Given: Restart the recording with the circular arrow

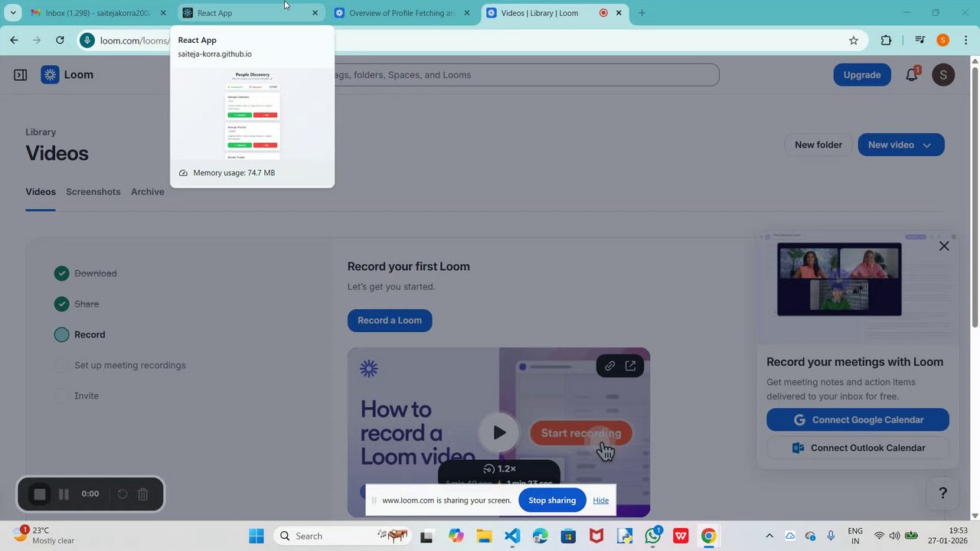Looking at the screenshot, I should pos(122,494).
